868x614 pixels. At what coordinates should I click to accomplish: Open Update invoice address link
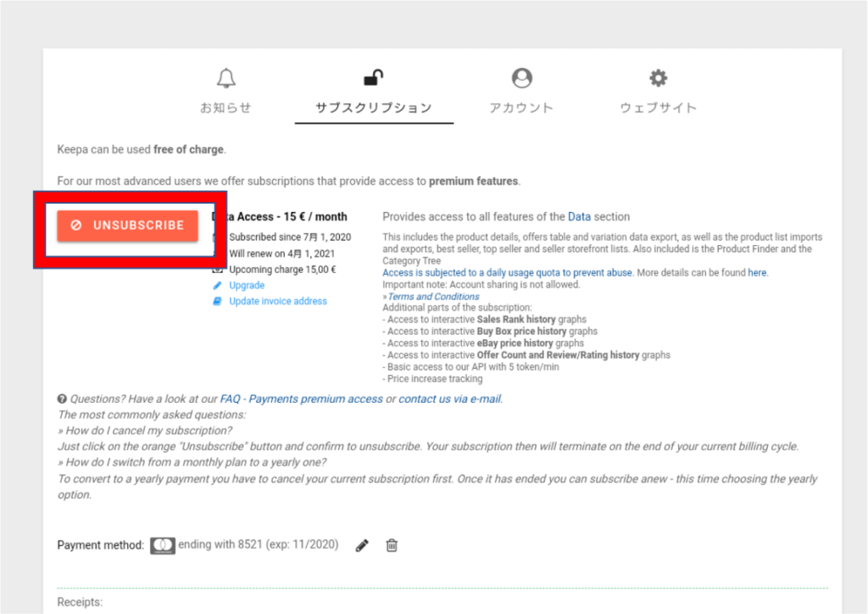click(278, 301)
